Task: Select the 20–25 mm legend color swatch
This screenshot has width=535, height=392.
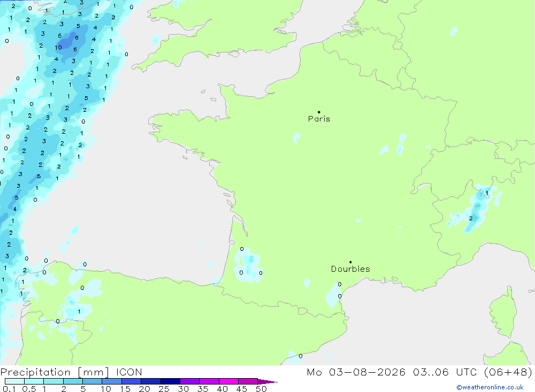Action: [x=151, y=381]
